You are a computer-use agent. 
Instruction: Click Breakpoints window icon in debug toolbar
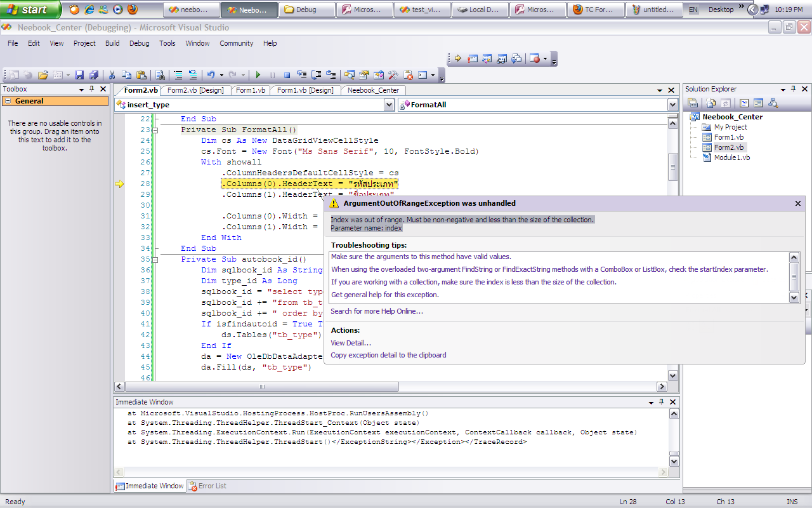point(534,58)
